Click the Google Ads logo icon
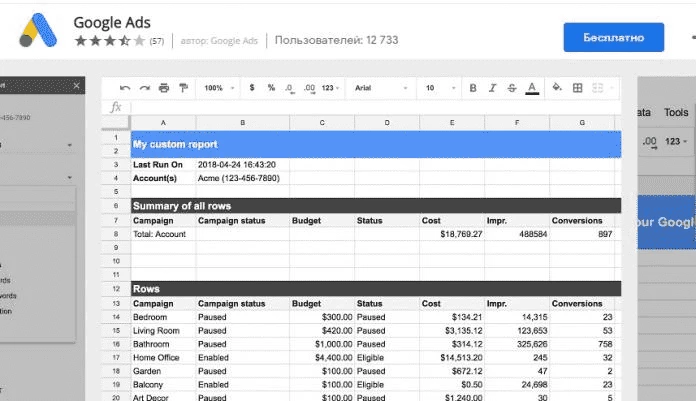The height and width of the screenshot is (401, 696). [x=38, y=30]
